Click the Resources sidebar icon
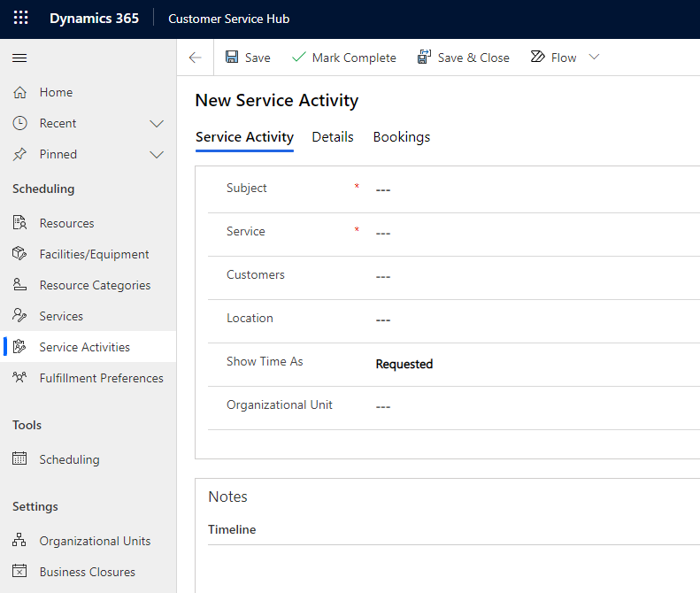 (x=19, y=222)
